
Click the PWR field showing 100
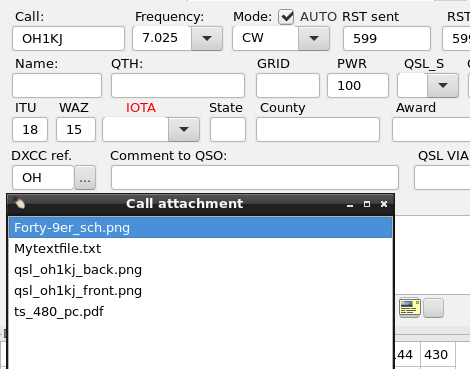click(x=358, y=86)
